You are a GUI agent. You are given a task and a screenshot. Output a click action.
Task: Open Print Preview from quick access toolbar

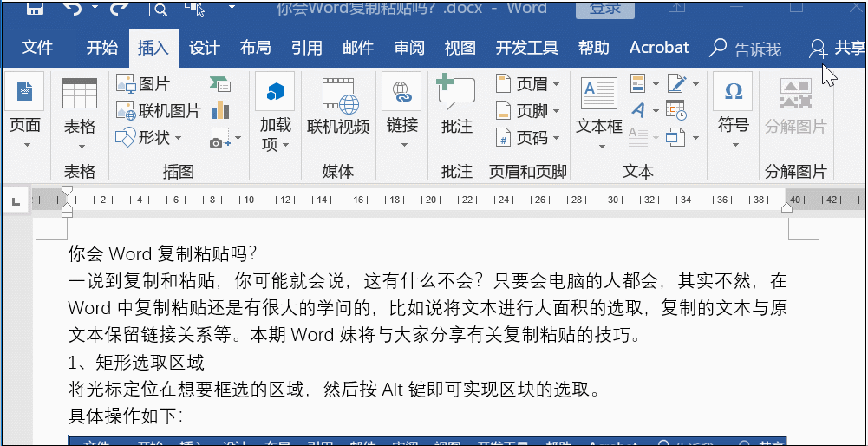tap(157, 8)
